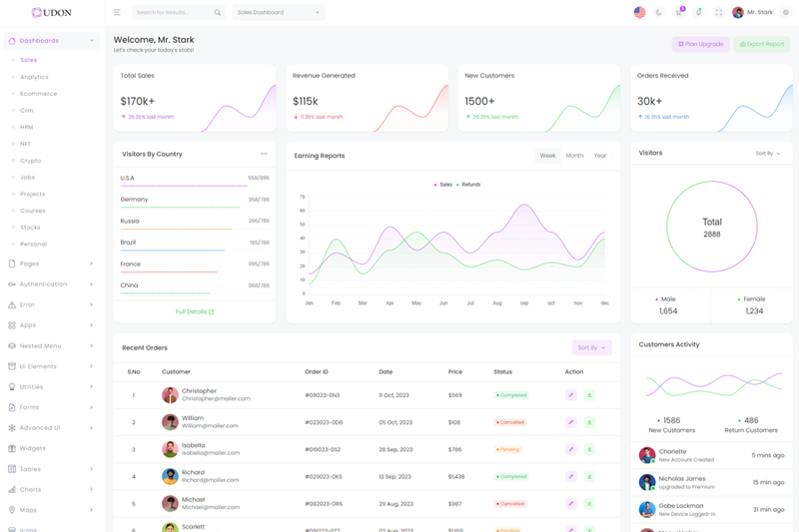Screen dimensions: 799x532
Task: Edit Christopher's order with pencil icon
Action: click(x=571, y=395)
